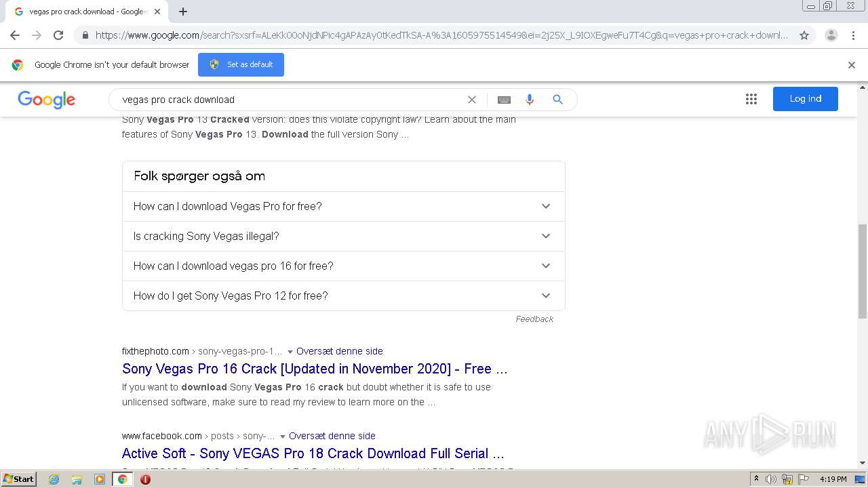The height and width of the screenshot is (488, 868).
Task: Open facebook result options dropdown arrow
Action: (283, 436)
